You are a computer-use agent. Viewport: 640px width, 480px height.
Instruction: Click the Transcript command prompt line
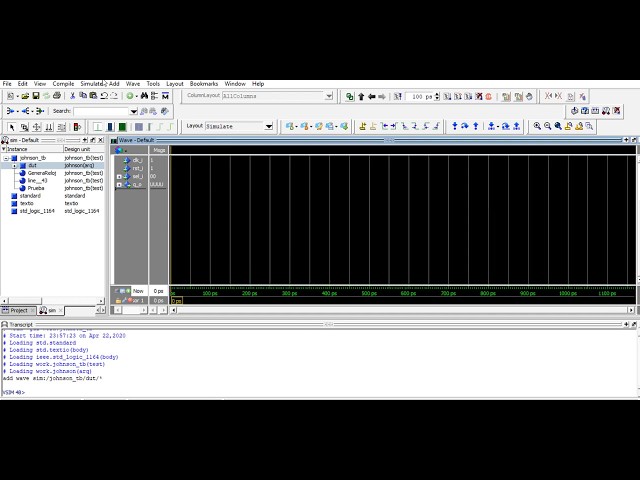coord(15,392)
